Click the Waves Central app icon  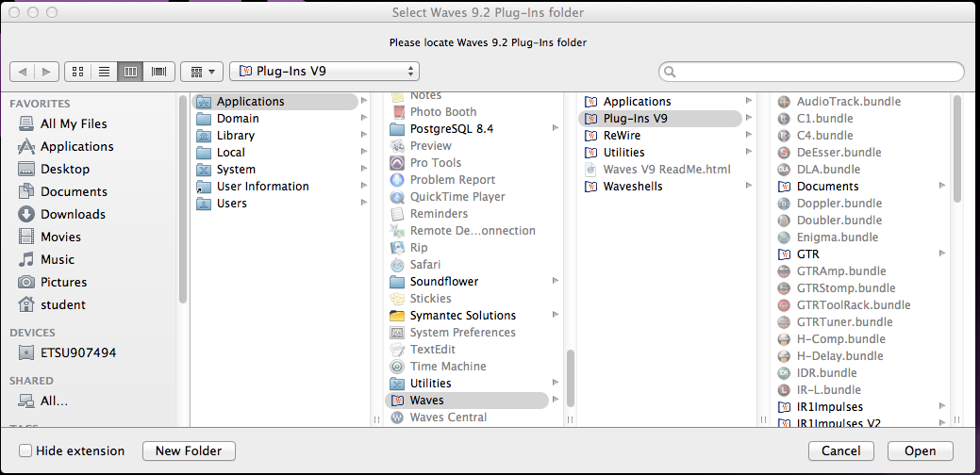pos(397,418)
